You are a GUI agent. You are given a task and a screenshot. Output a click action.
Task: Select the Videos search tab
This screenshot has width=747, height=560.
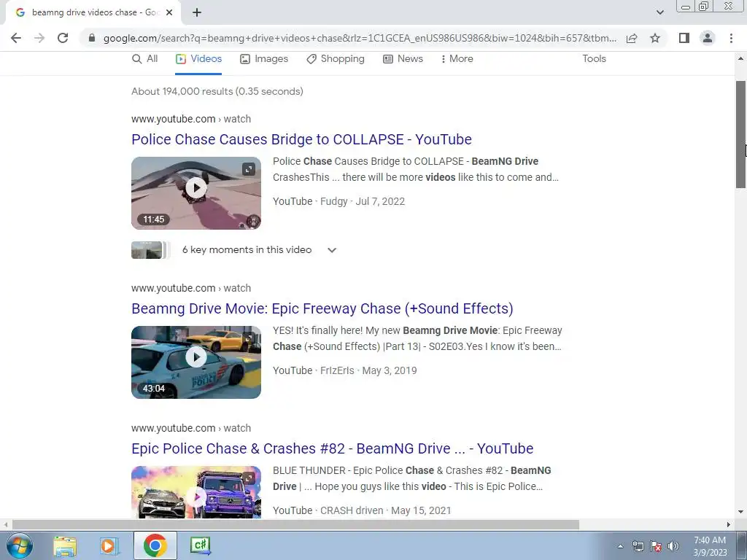(198, 58)
